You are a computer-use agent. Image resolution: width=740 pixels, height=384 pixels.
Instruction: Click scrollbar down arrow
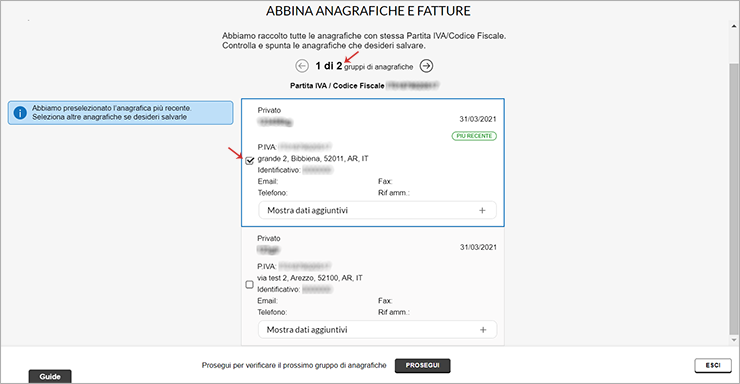(734, 340)
